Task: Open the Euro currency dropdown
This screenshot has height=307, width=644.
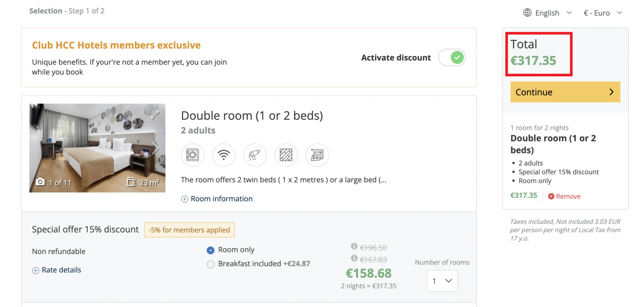Action: click(602, 13)
